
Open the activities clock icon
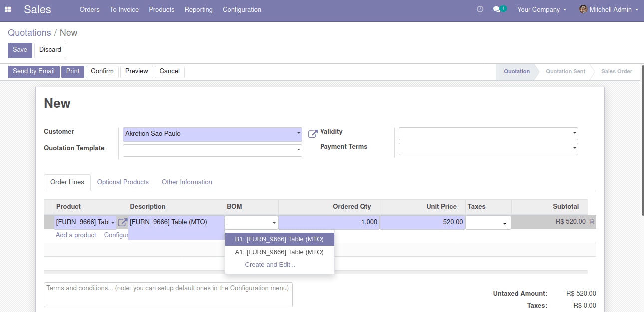point(480,9)
